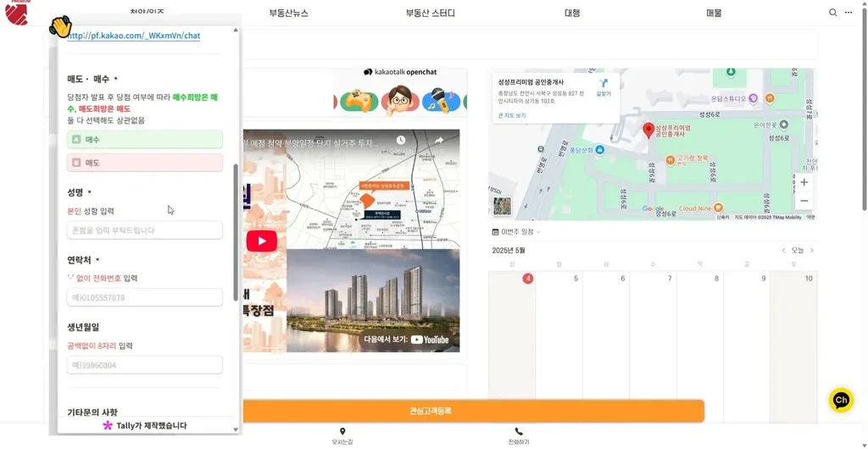Click the page vertical scrollbar on right edge

tap(864, 109)
